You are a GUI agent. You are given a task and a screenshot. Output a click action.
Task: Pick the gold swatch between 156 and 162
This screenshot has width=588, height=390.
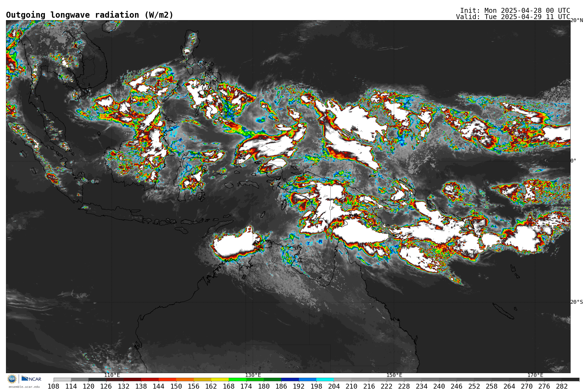pos(202,379)
